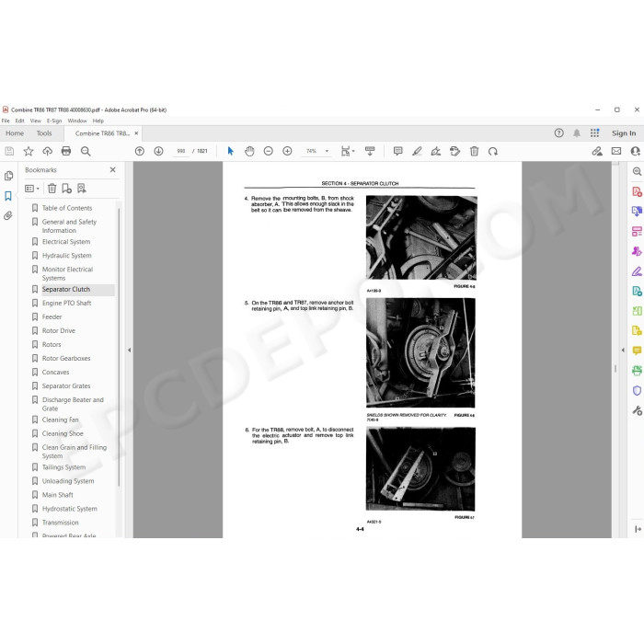Open Electrical System bookmark
644x644 pixels.
(66, 241)
